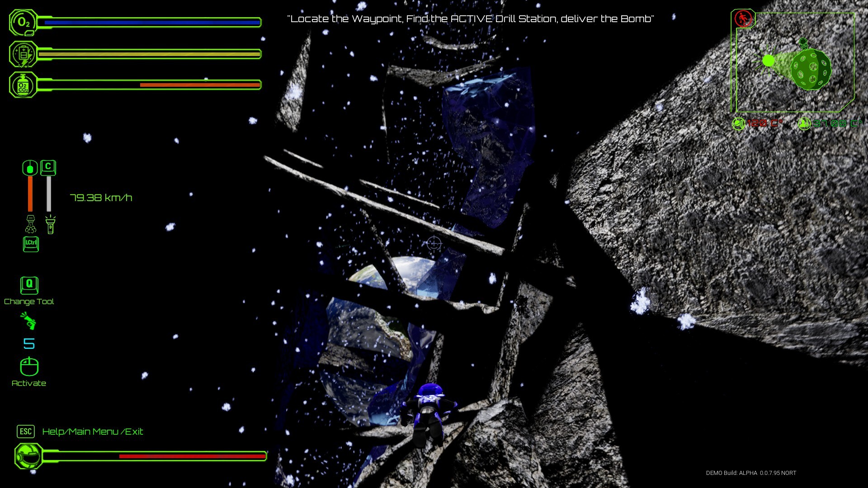Image resolution: width=868 pixels, height=488 pixels.
Task: Toggle thrusters using the LCtrl key icon
Action: point(30,244)
